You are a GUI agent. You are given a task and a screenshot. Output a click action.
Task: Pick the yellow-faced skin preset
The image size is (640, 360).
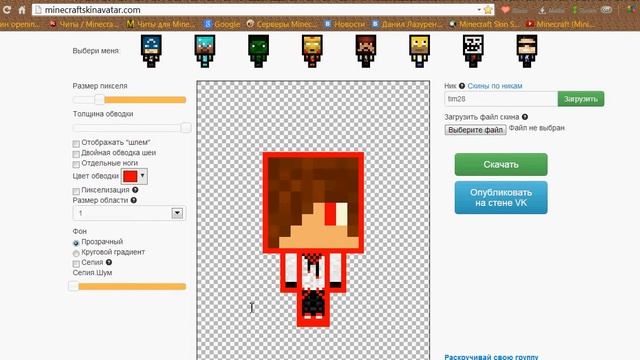419,51
